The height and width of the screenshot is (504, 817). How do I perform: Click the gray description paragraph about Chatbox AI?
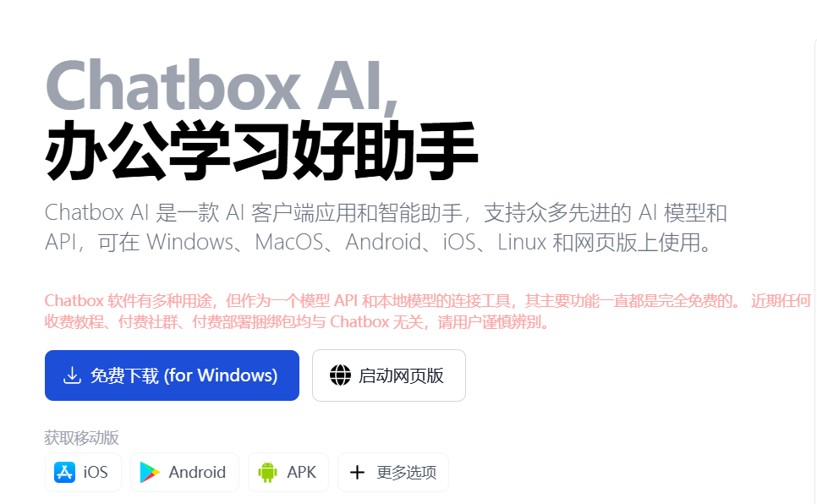coord(386,227)
